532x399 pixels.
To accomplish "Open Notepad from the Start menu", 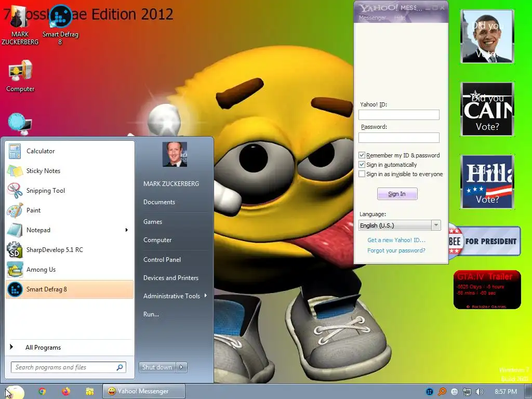I will click(x=64, y=230).
